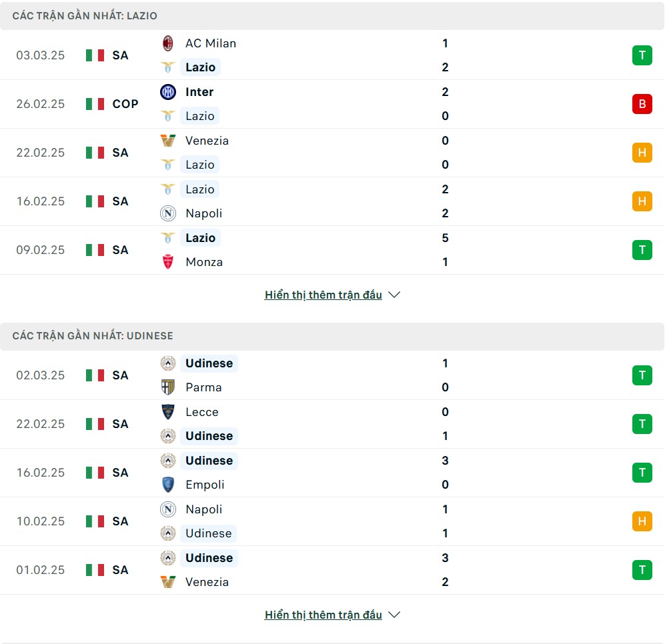
Task: Click chevron arrow beside Lazio's show-more link
Action: [394, 295]
